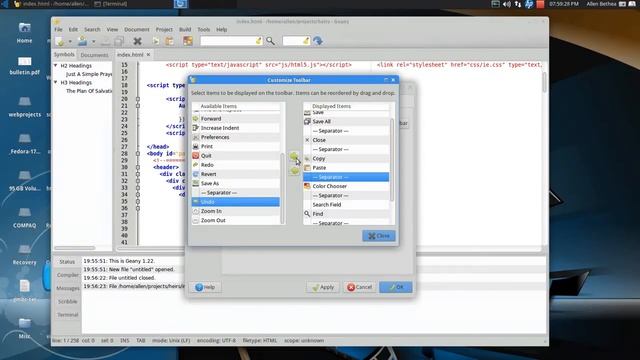
Task: Click the Help button in Preferences dialog
Action: pyautogui.click(x=205, y=287)
